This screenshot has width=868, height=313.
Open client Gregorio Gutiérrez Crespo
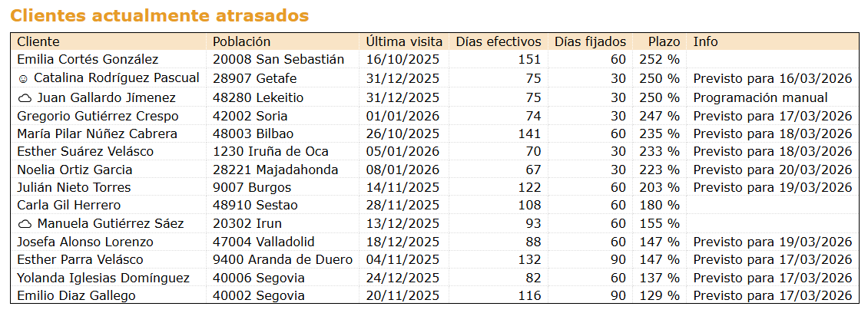point(98,116)
